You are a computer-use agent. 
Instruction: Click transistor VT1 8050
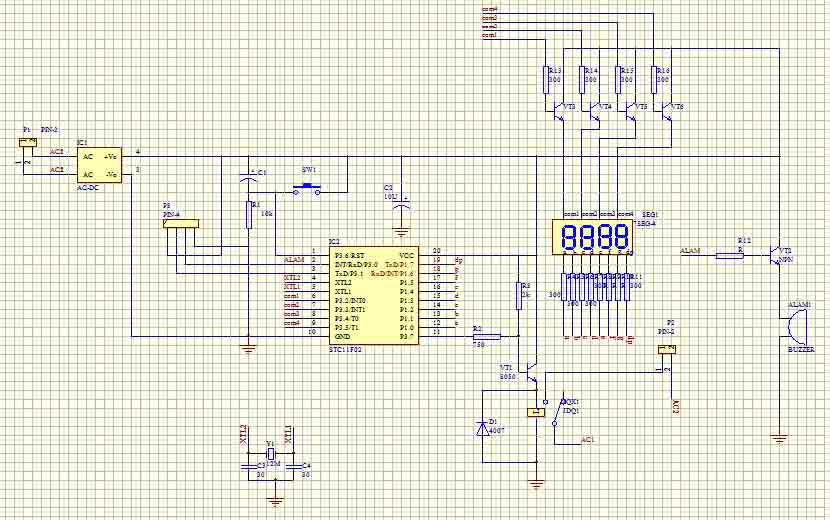(531, 371)
